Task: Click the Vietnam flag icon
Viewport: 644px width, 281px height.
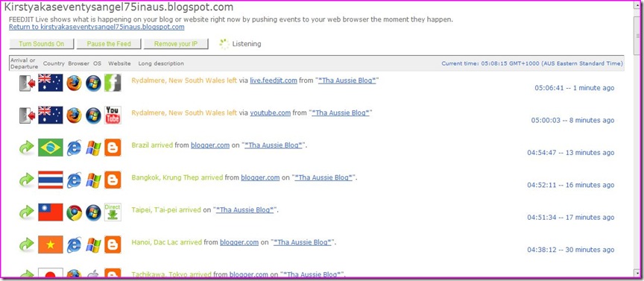Action: tap(51, 244)
